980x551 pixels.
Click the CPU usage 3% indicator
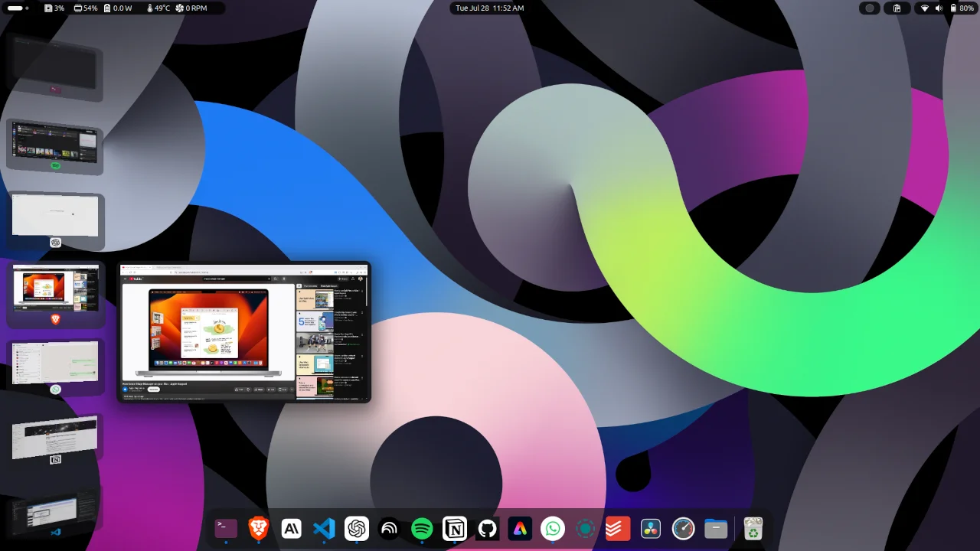tap(54, 8)
